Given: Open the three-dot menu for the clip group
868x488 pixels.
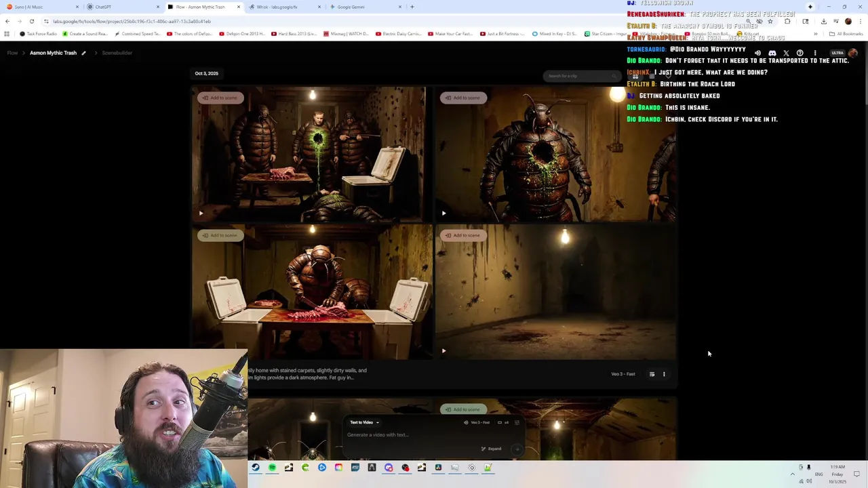Looking at the screenshot, I should coord(664,374).
